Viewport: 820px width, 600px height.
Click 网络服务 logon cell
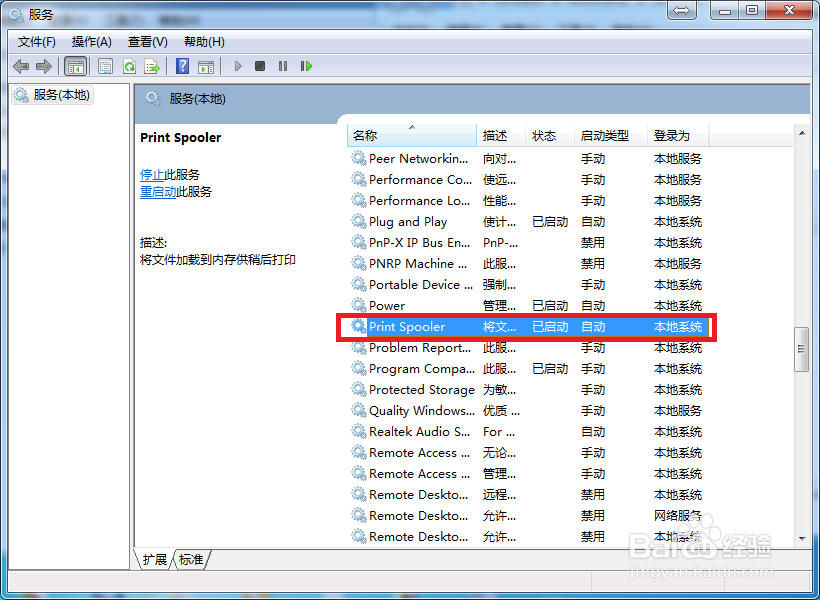(x=678, y=515)
